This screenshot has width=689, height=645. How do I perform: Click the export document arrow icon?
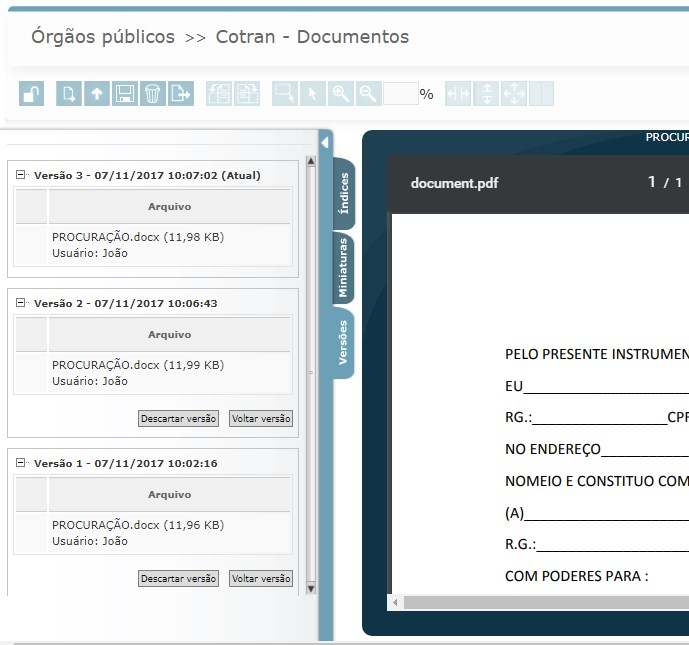[180, 94]
